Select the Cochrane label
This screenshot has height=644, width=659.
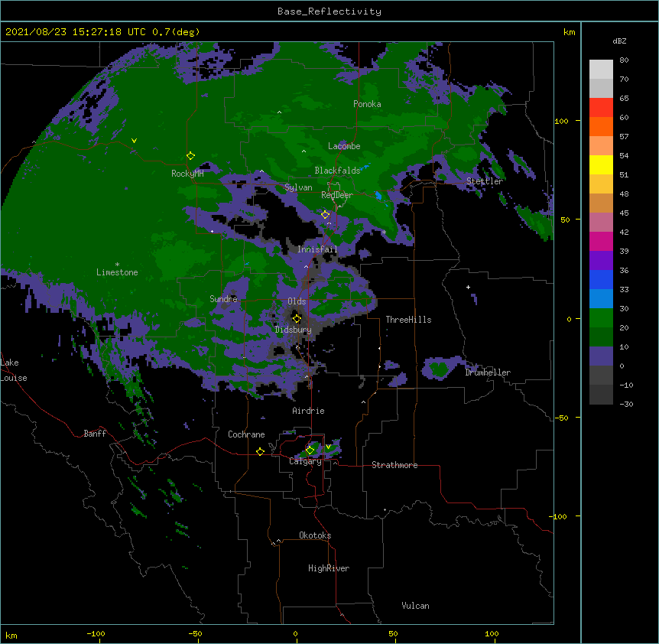(246, 434)
